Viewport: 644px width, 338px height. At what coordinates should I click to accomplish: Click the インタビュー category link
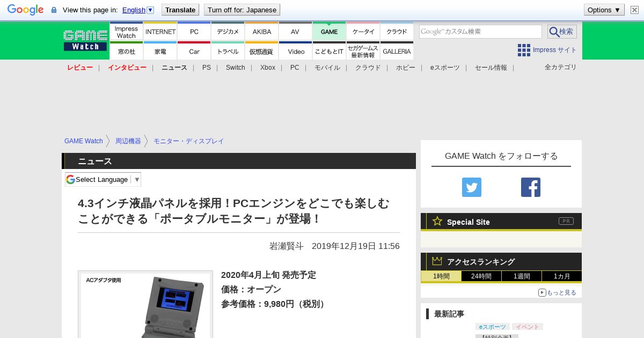(x=127, y=68)
